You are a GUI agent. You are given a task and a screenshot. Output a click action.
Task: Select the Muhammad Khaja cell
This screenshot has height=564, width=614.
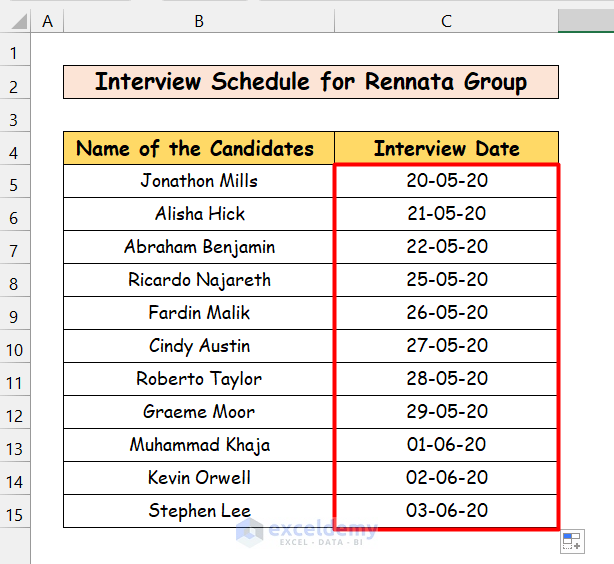[x=199, y=445]
